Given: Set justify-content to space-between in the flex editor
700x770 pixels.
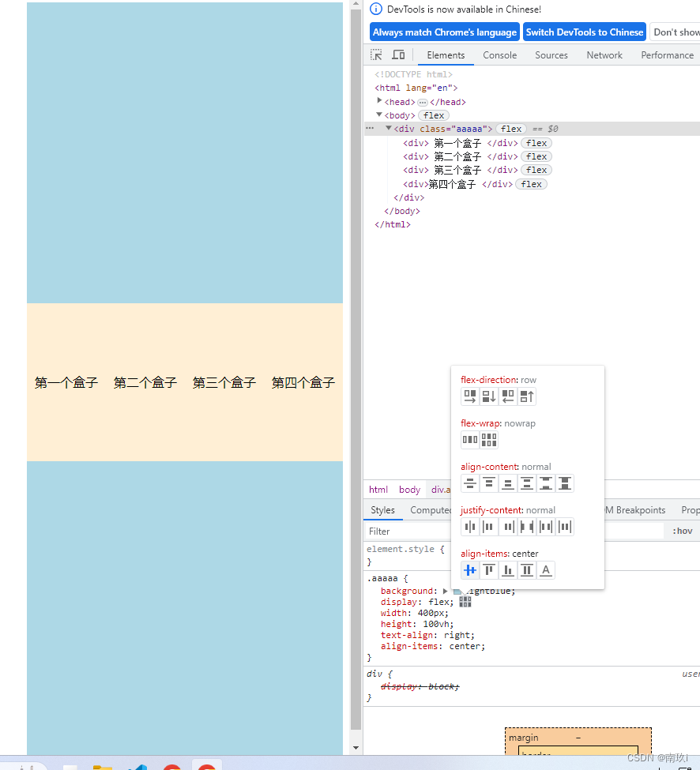Looking at the screenshot, I should click(528, 527).
